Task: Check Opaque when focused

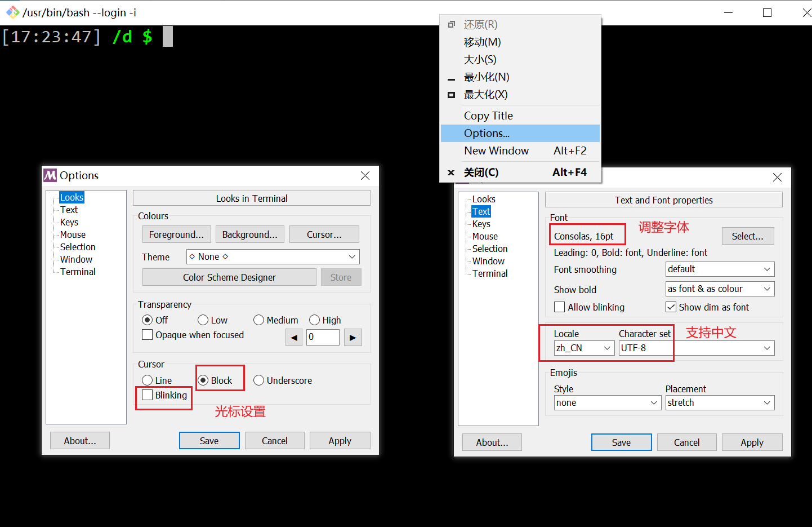Action: tap(147, 335)
